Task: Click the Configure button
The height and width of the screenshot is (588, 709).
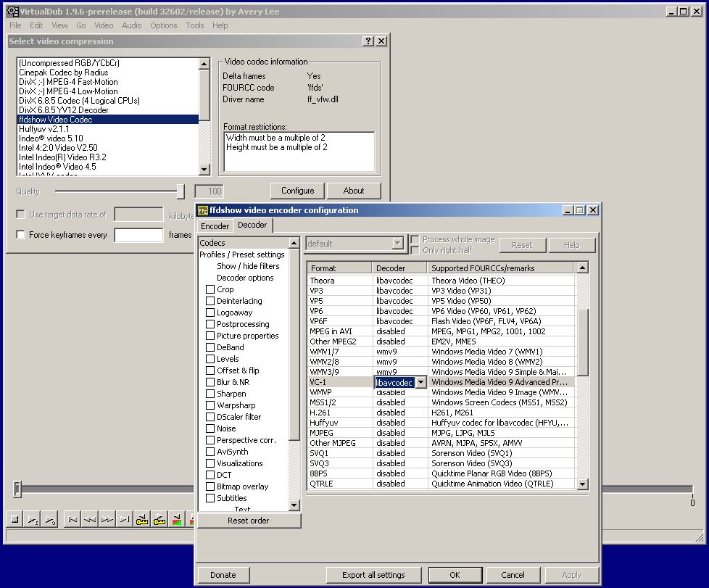Action: point(297,191)
